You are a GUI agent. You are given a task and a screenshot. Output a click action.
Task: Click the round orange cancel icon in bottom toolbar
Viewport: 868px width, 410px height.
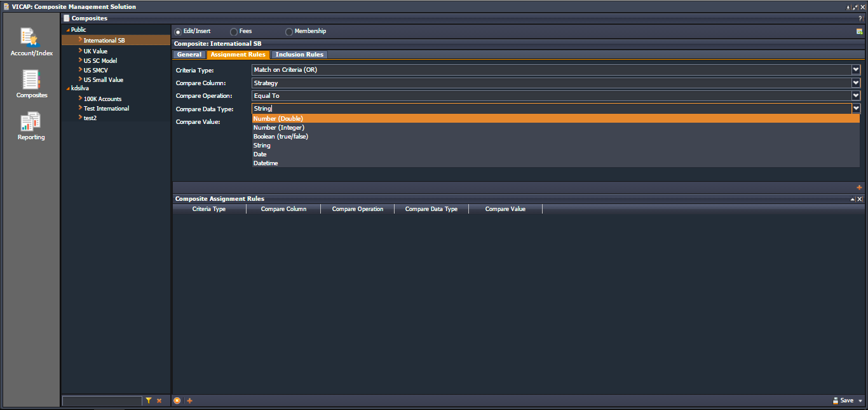click(x=177, y=400)
